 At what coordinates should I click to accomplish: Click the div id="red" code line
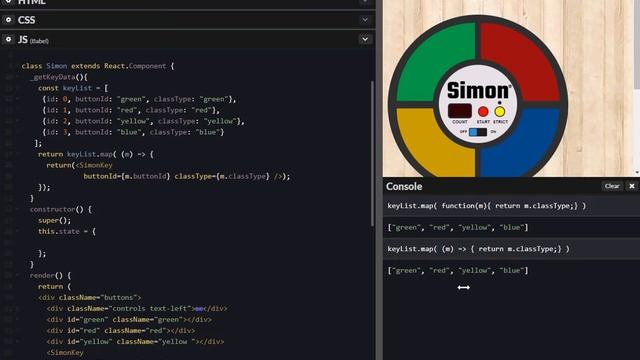click(121, 330)
